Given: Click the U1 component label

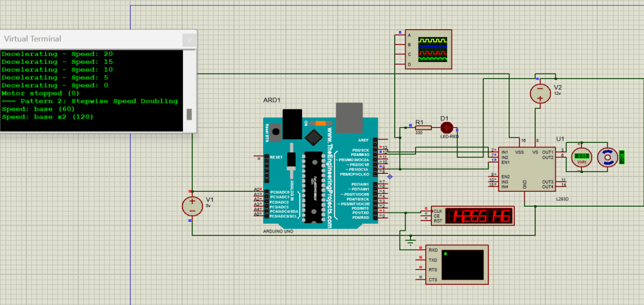Looking at the screenshot, I should tap(560, 139).
